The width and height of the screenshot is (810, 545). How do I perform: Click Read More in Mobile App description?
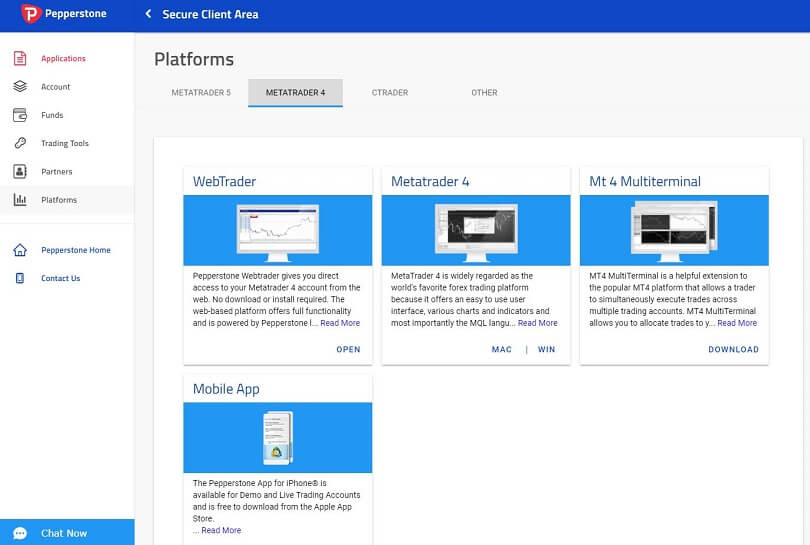(x=221, y=530)
